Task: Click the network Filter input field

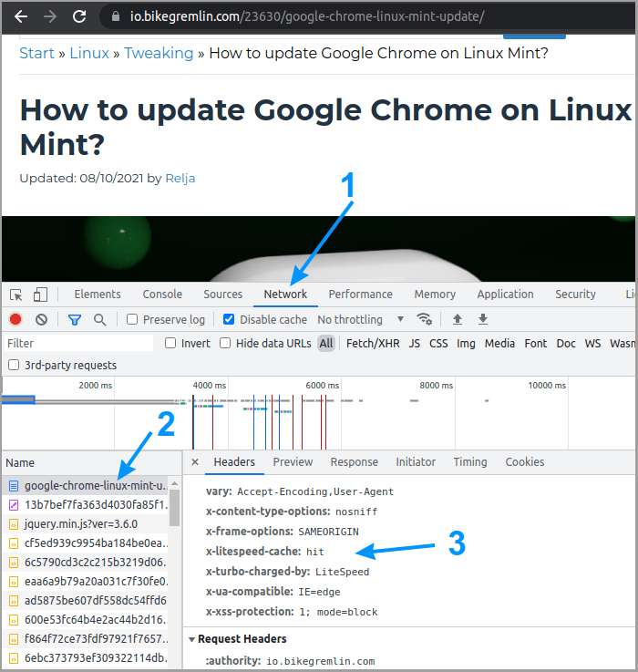Action: [79, 343]
